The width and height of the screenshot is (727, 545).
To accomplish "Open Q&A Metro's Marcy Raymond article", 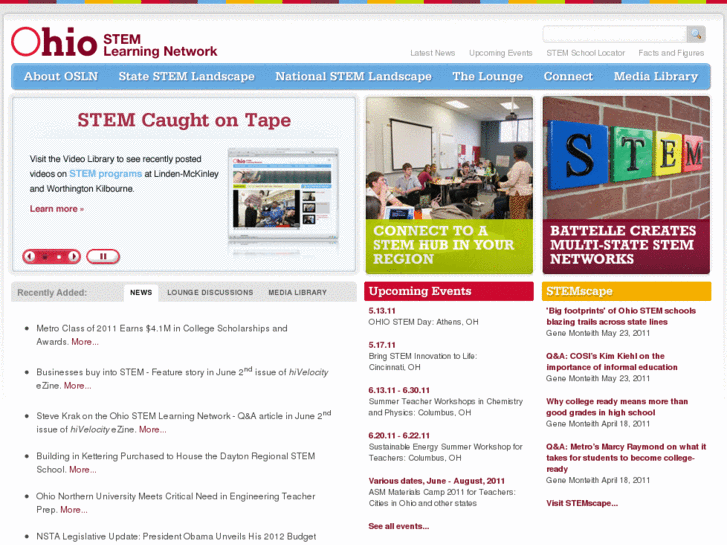I will pos(626,458).
